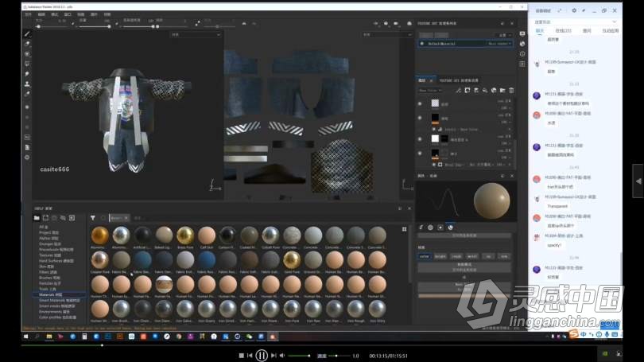Select Brushes shelf category
644x362 pixels.
point(49,278)
